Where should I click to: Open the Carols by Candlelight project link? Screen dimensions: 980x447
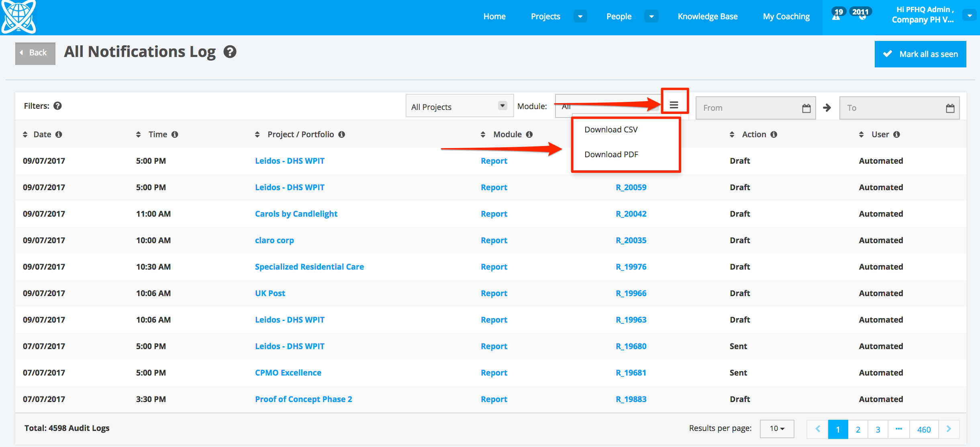(296, 214)
